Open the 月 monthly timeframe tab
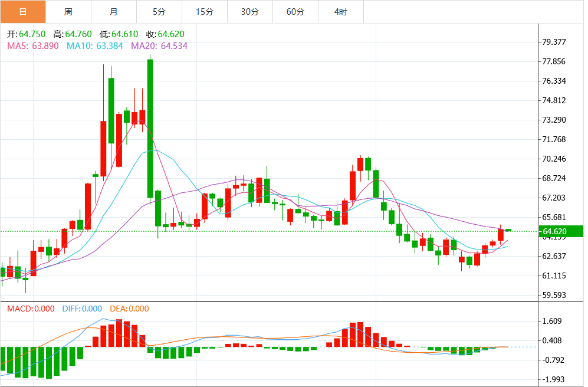This screenshot has height=387, width=588. [x=114, y=12]
